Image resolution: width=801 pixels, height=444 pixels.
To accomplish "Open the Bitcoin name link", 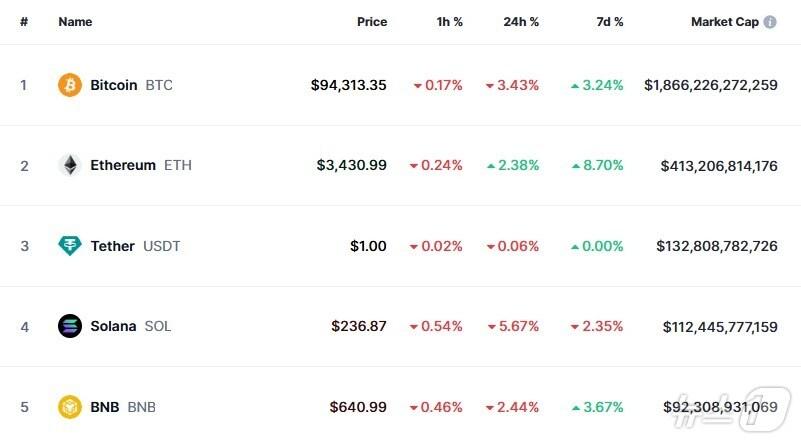I will [x=114, y=85].
